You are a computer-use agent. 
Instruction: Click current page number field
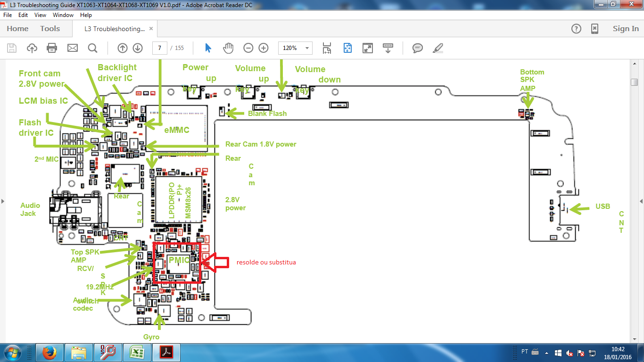coord(160,48)
